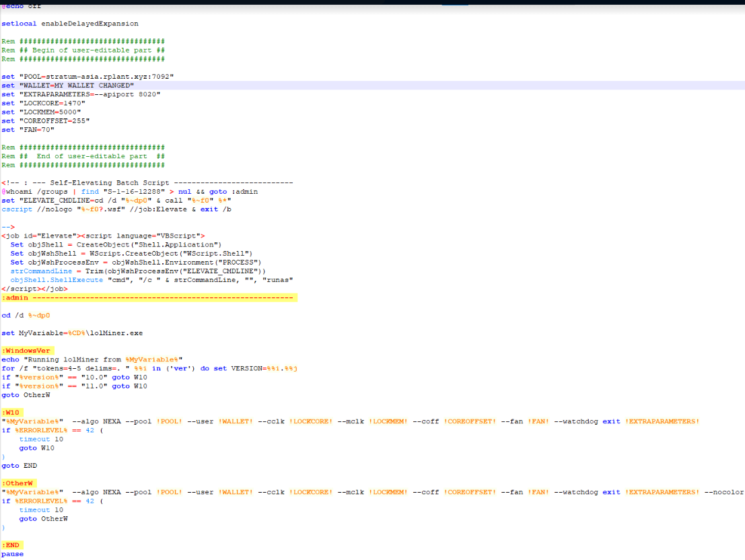Select the highlighted :admin label
This screenshot has width=745, height=560.
17,297
